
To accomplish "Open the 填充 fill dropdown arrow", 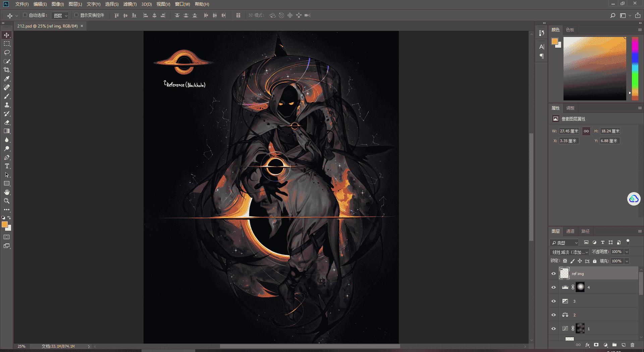I will pos(627,261).
